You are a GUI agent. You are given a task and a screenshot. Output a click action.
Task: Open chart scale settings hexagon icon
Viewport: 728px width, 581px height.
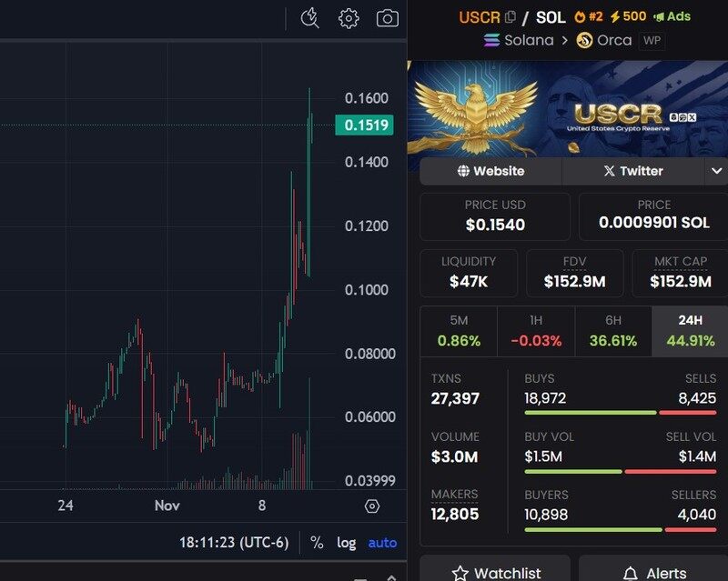pyautogui.click(x=372, y=506)
